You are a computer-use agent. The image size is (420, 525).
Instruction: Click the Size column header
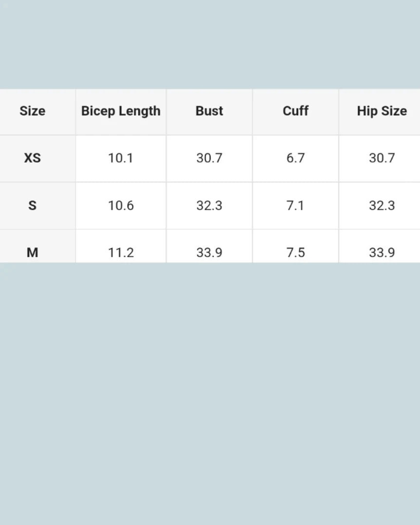[x=32, y=111]
